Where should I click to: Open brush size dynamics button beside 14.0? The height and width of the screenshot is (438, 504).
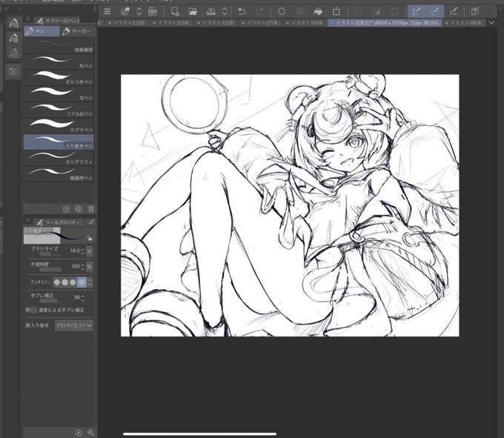pos(90,250)
